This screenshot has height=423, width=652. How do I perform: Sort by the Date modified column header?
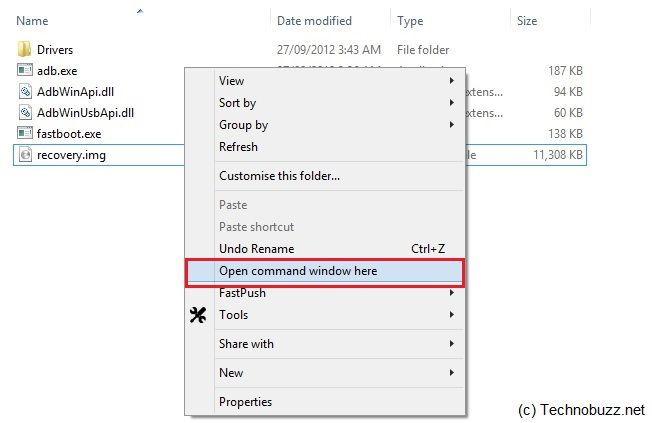click(314, 21)
